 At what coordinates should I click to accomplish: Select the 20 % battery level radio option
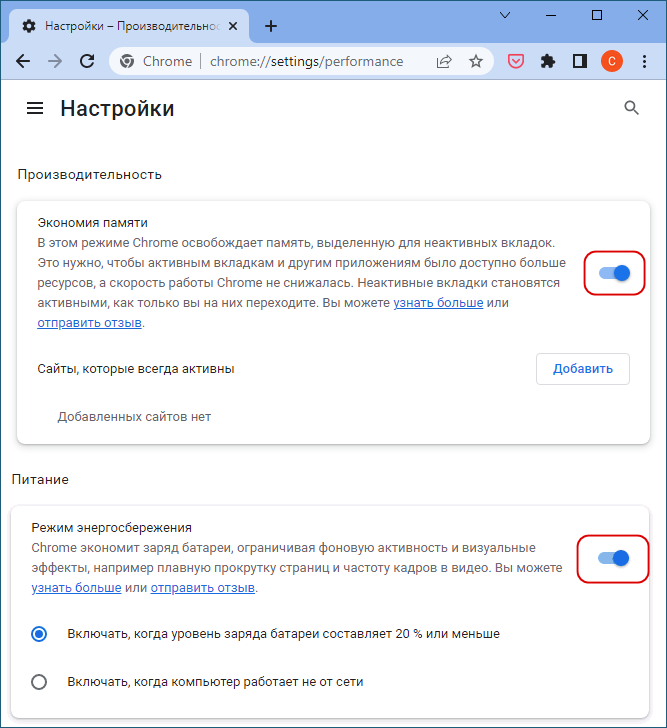[39, 634]
